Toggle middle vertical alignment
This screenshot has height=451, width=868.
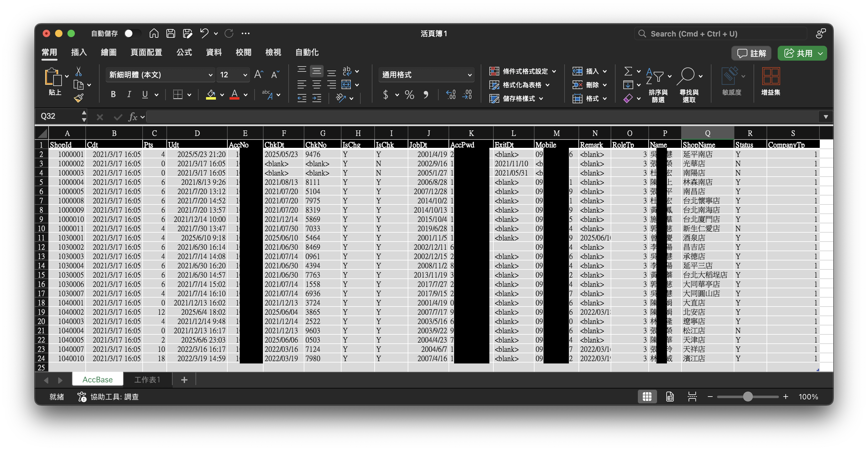(x=317, y=71)
